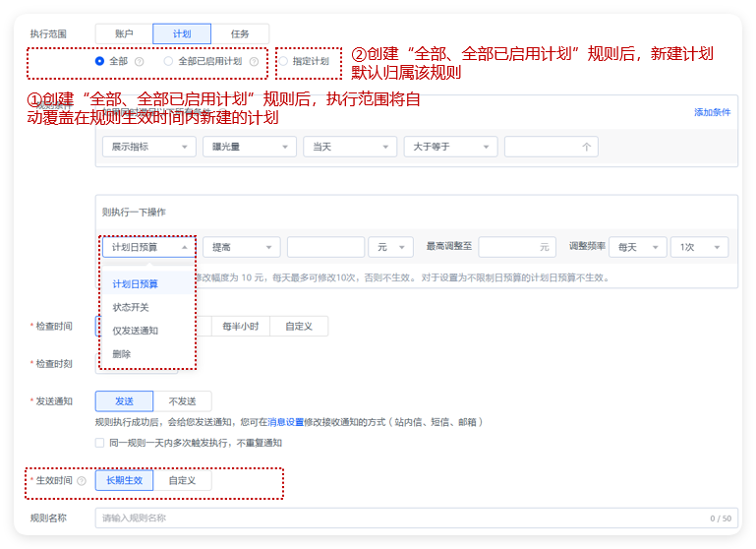756x549 pixels.
Task: Open help icon next to 全部已启用计划
Action: click(x=254, y=62)
